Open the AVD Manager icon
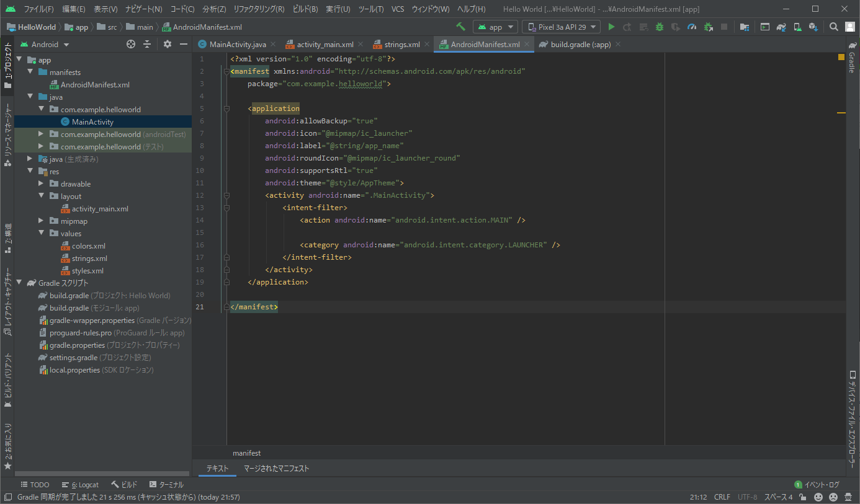Viewport: 860px width, 504px height. click(x=797, y=27)
